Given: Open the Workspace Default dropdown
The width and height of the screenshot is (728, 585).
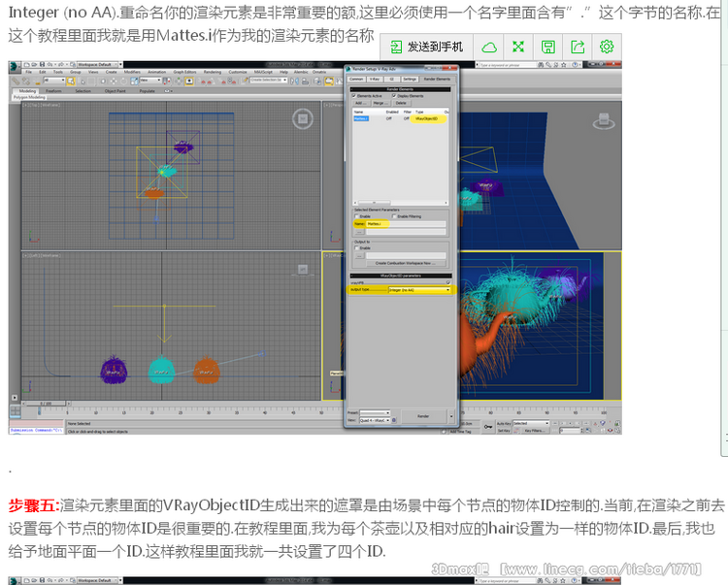Looking at the screenshot, I should click(99, 64).
